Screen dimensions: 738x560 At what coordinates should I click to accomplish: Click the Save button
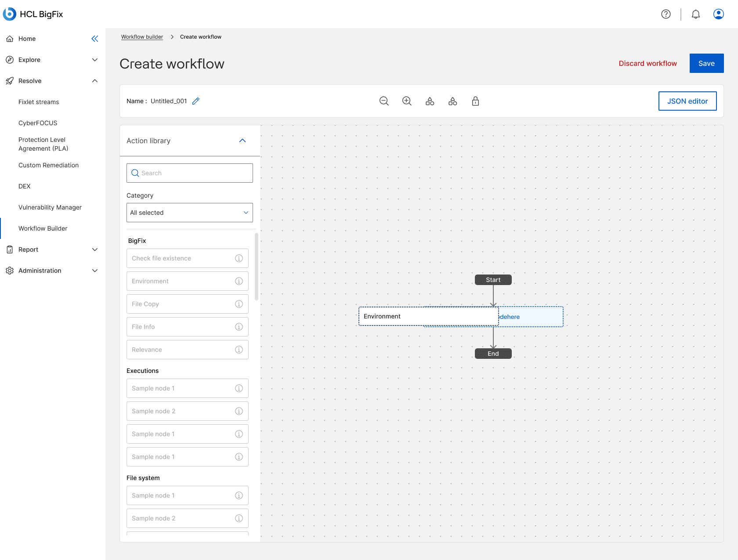click(x=706, y=63)
